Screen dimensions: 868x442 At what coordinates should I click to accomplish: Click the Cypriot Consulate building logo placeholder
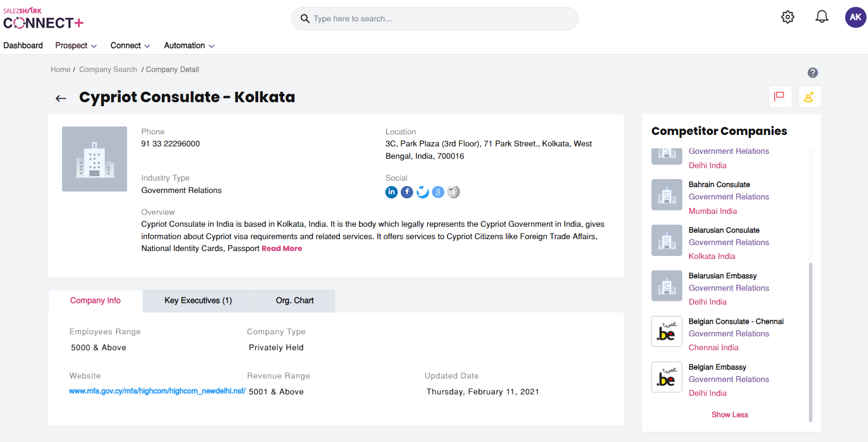pyautogui.click(x=94, y=159)
